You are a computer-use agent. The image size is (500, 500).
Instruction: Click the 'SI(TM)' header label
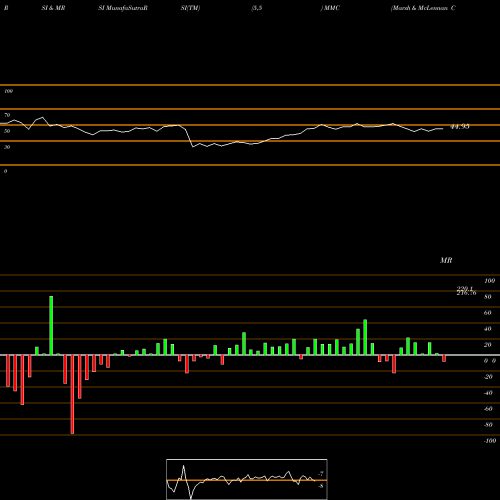190,8
